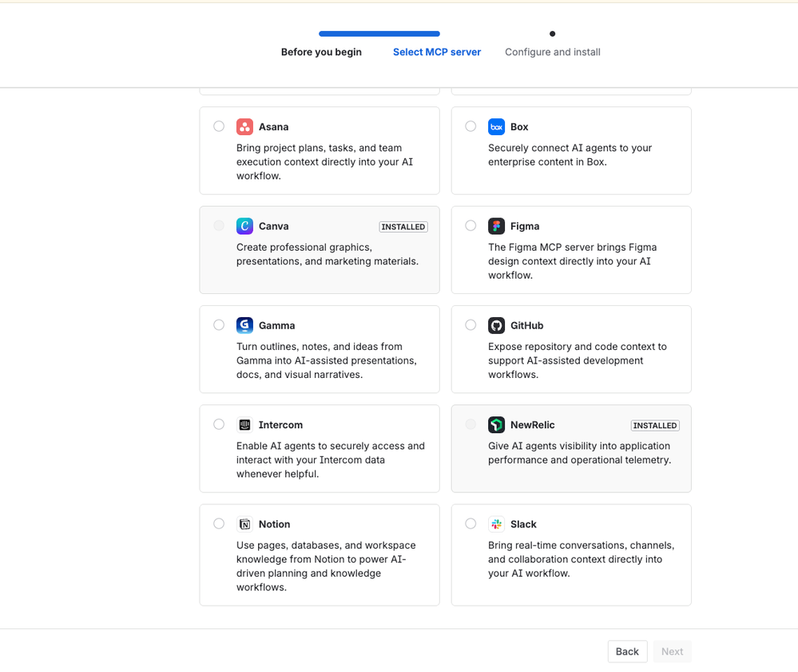Image resolution: width=798 pixels, height=672 pixels.
Task: Click the NewRelic INSTALLED badge
Action: 655,426
